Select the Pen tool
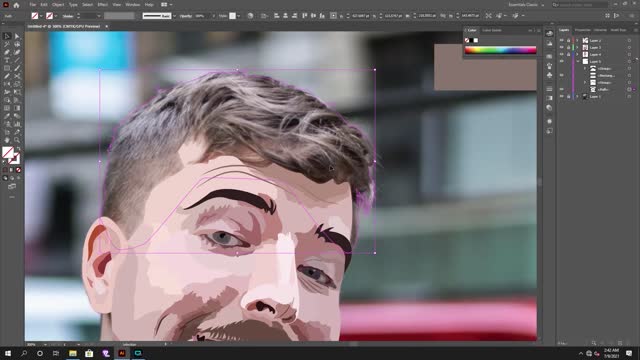The width and height of the screenshot is (640, 360). [7, 52]
